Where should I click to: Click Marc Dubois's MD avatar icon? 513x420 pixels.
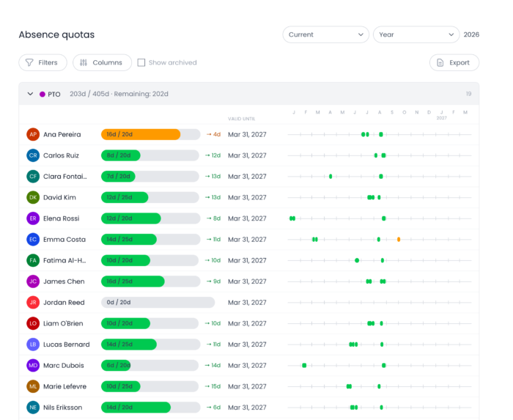(33, 365)
